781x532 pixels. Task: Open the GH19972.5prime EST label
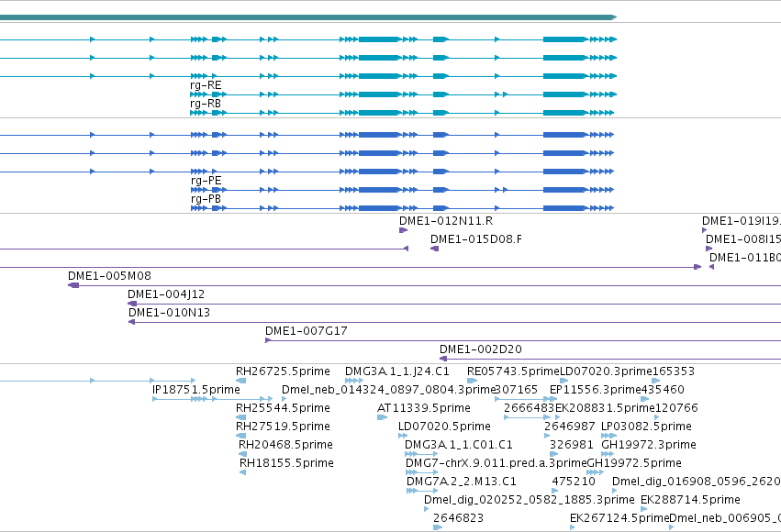coord(634,463)
